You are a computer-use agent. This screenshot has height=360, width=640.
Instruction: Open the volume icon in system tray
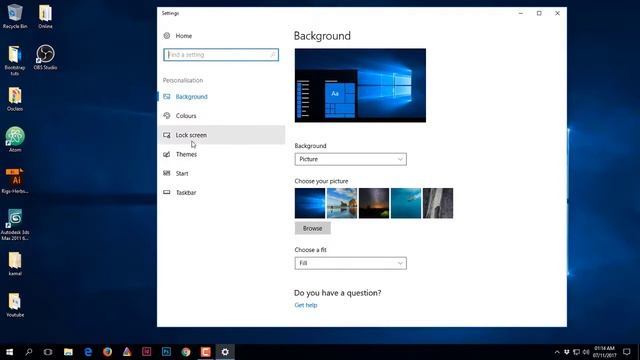coord(586,352)
